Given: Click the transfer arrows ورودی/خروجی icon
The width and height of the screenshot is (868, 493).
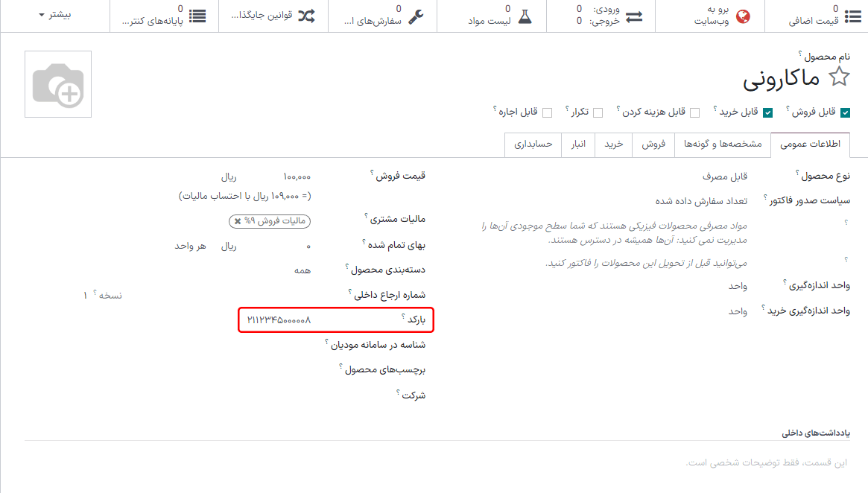Looking at the screenshot, I should tap(634, 16).
